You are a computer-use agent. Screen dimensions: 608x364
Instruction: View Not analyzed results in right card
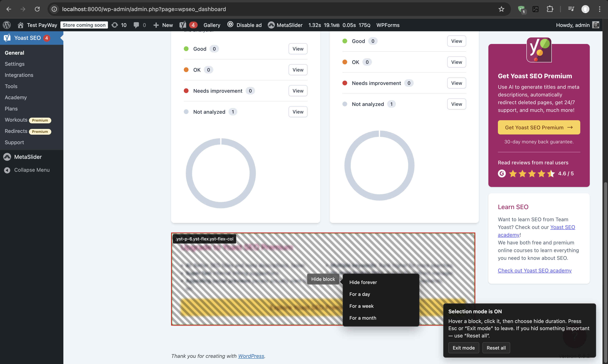click(456, 104)
